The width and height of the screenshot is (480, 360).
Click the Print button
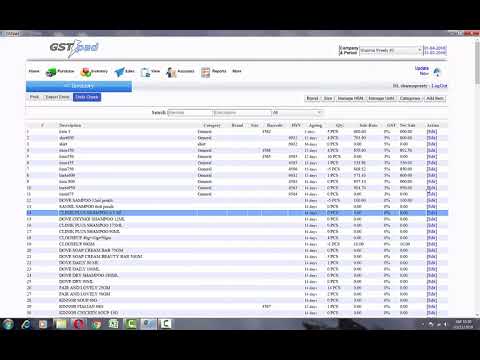(x=34, y=97)
